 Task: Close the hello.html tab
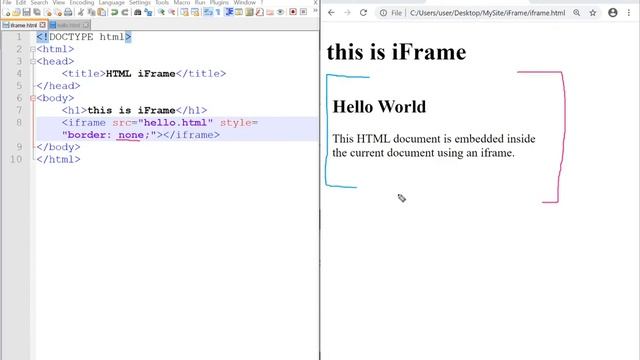click(x=86, y=25)
